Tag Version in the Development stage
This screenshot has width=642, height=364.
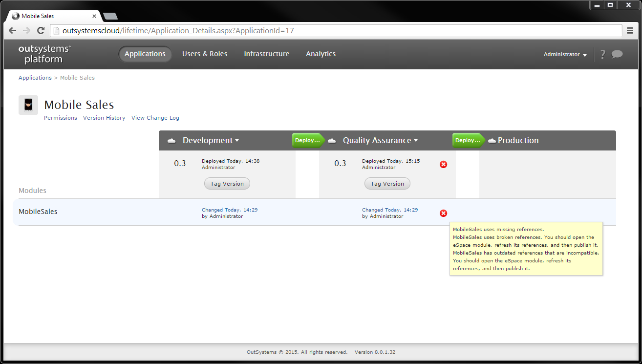pos(227,183)
